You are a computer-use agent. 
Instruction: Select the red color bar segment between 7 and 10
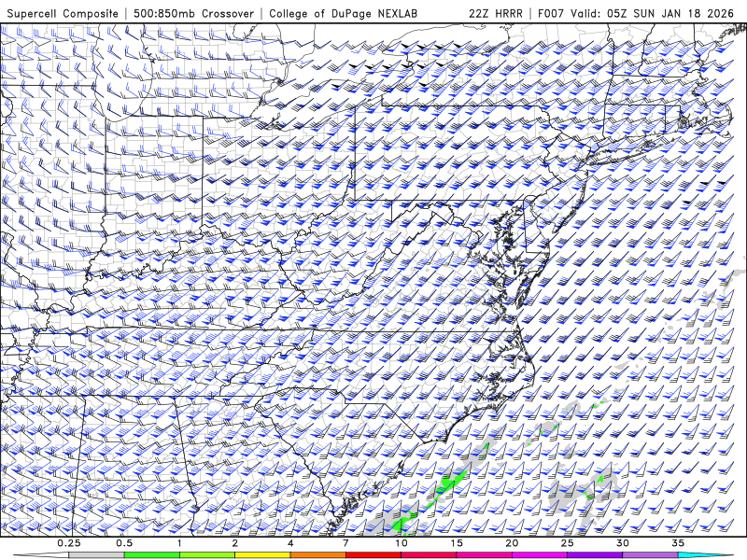tap(373, 555)
